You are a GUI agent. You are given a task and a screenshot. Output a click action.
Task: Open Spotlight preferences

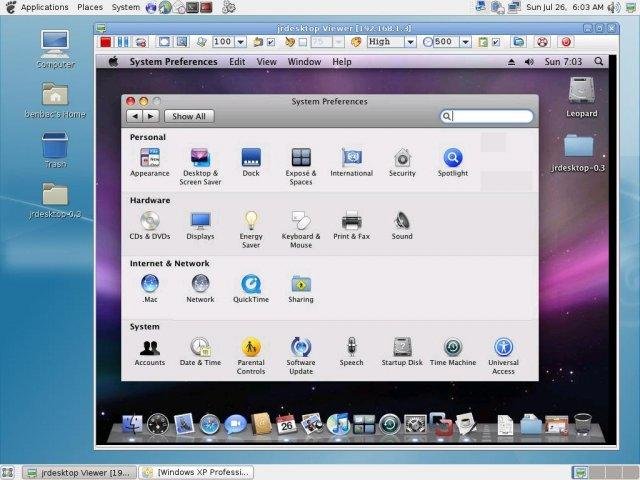453,162
